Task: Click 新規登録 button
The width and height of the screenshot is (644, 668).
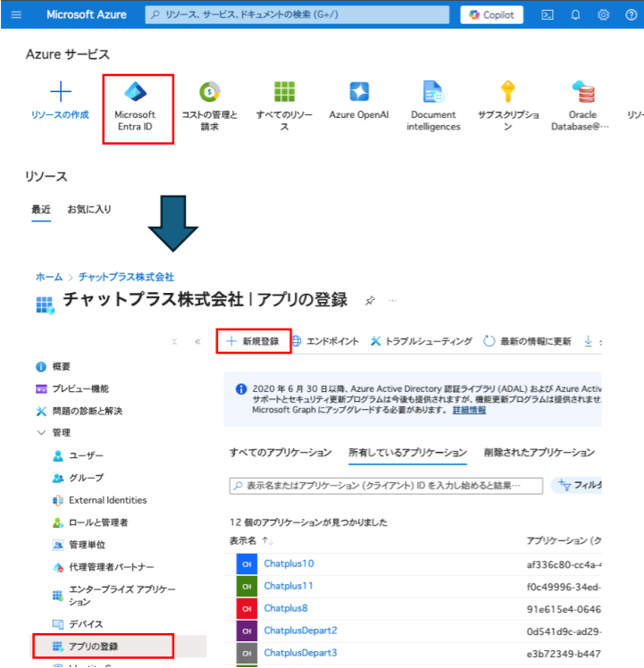Action: click(x=254, y=341)
